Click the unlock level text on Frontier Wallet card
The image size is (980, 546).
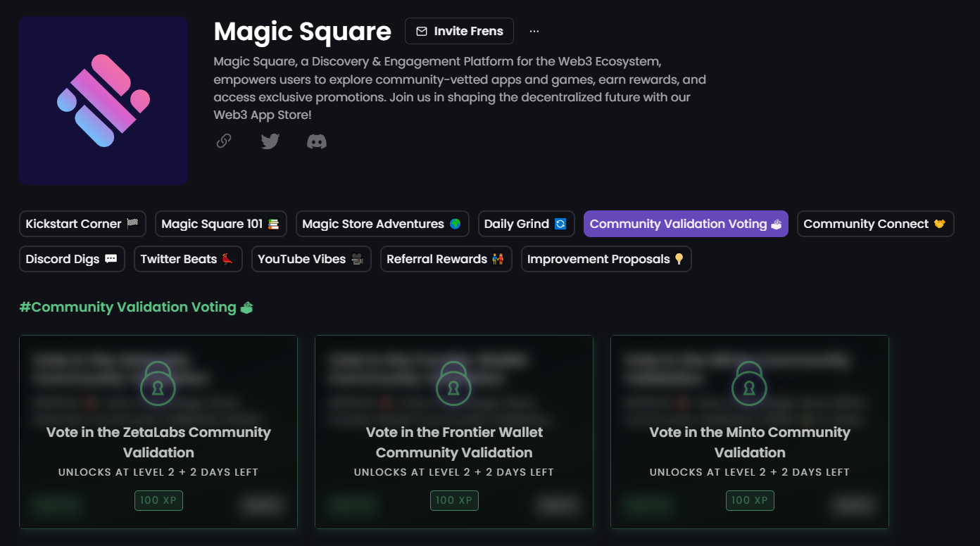pos(454,472)
